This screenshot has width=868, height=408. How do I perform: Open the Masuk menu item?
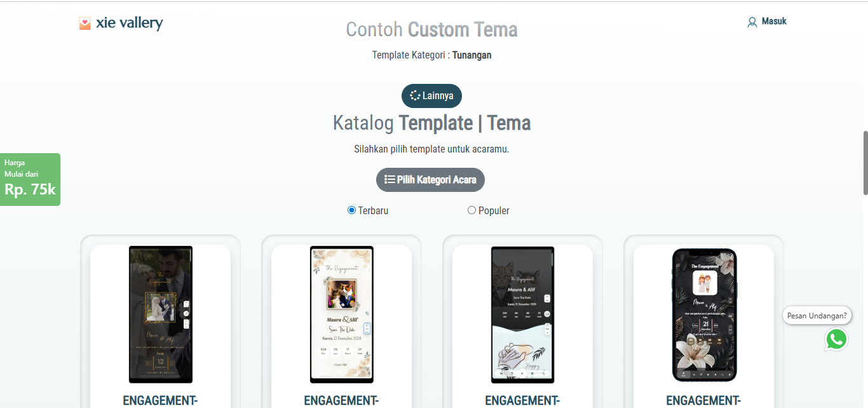[x=773, y=21]
